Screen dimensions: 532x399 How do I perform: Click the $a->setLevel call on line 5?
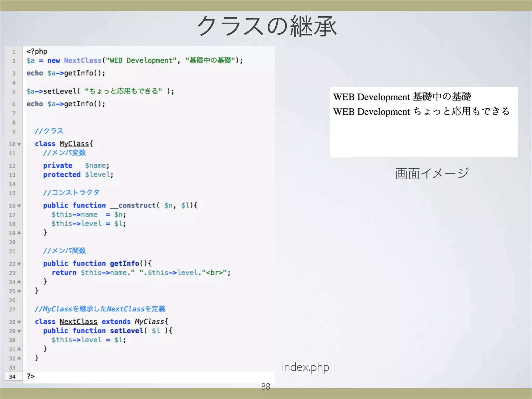(100, 91)
